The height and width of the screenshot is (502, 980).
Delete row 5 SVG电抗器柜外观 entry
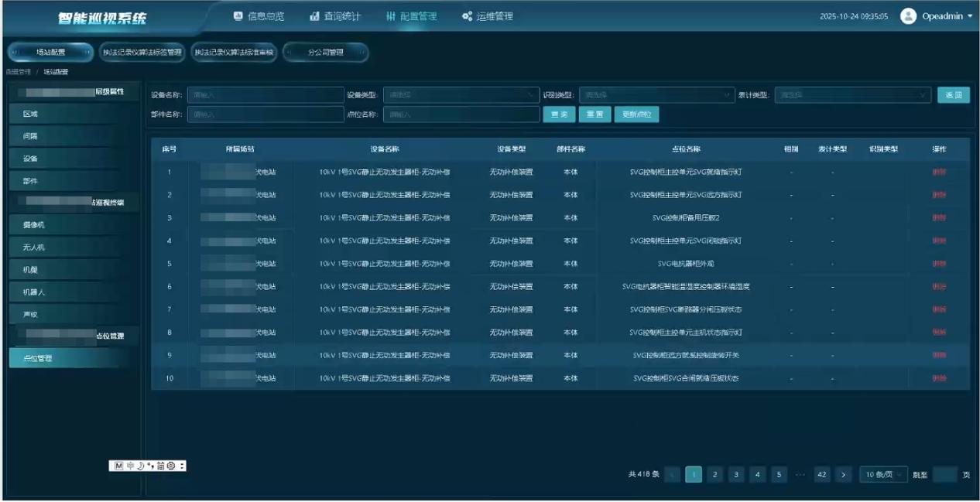point(939,264)
